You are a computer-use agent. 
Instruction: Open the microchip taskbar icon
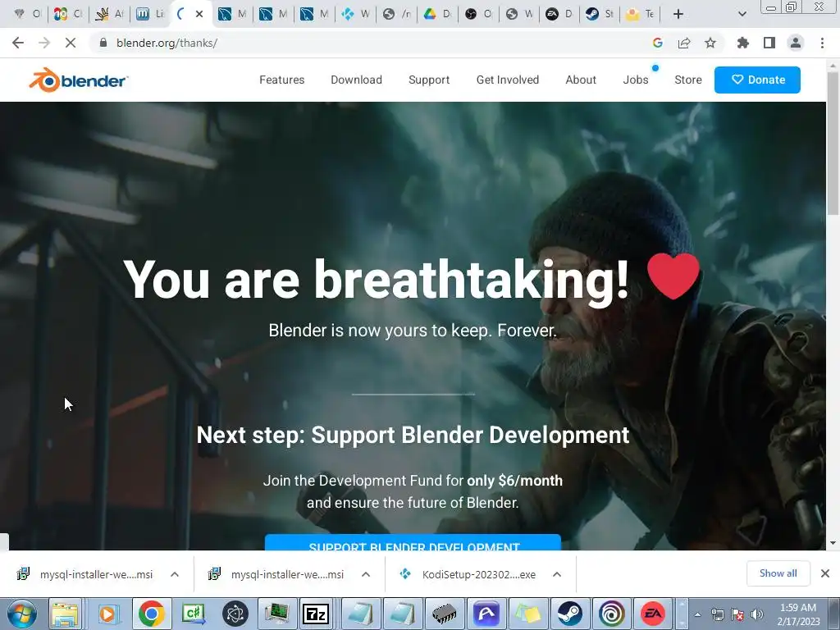click(x=444, y=614)
